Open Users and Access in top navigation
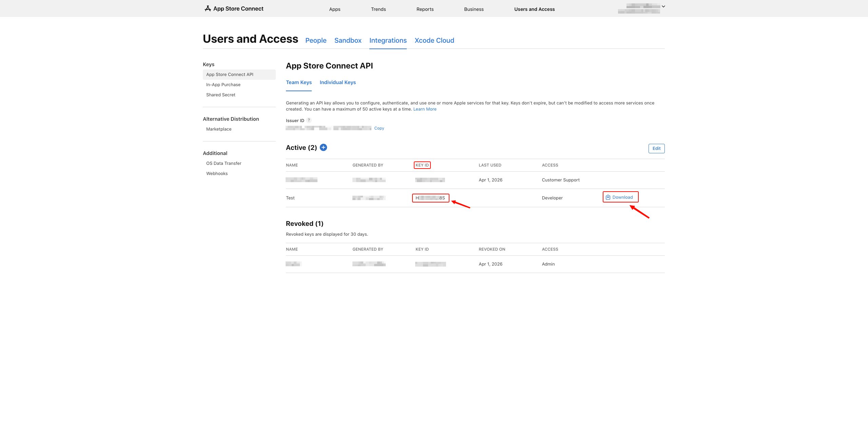This screenshot has width=868, height=447. coord(535,9)
